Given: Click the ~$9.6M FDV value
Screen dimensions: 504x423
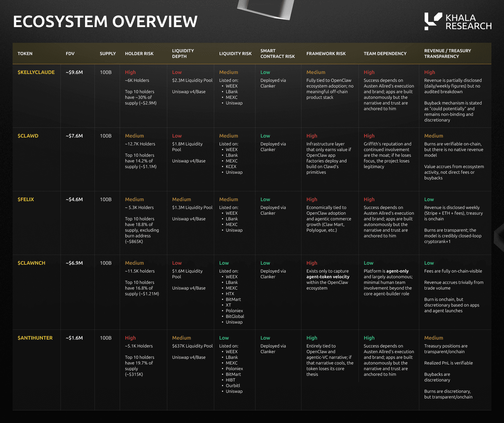Looking at the screenshot, I should pos(74,72).
